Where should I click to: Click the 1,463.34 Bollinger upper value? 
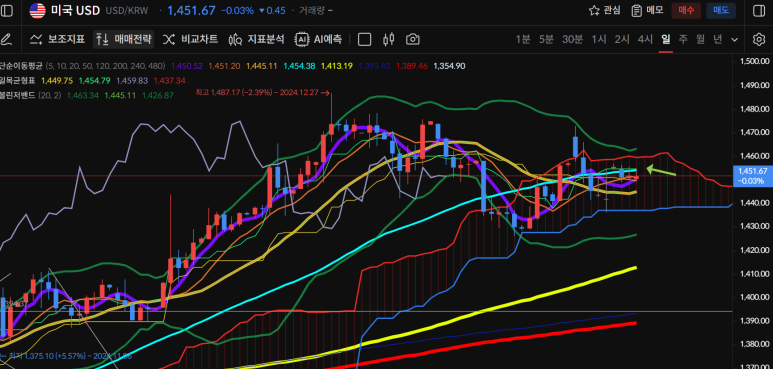click(x=83, y=95)
